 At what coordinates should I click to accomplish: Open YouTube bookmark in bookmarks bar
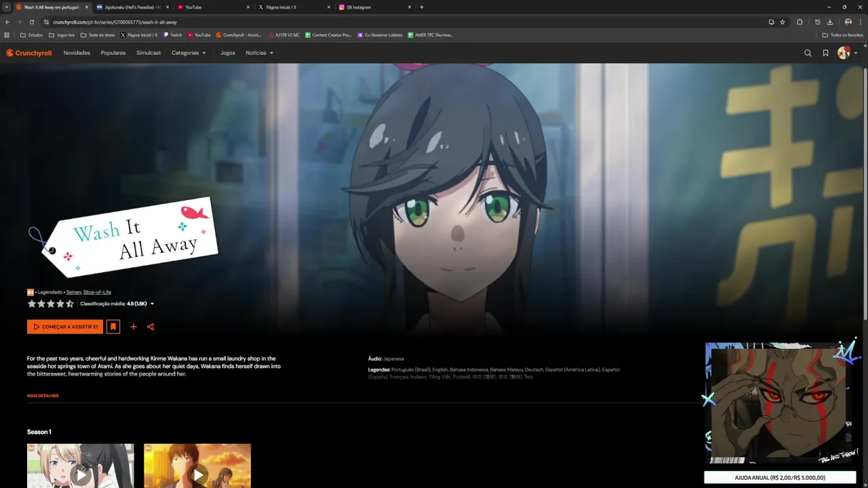coord(199,35)
